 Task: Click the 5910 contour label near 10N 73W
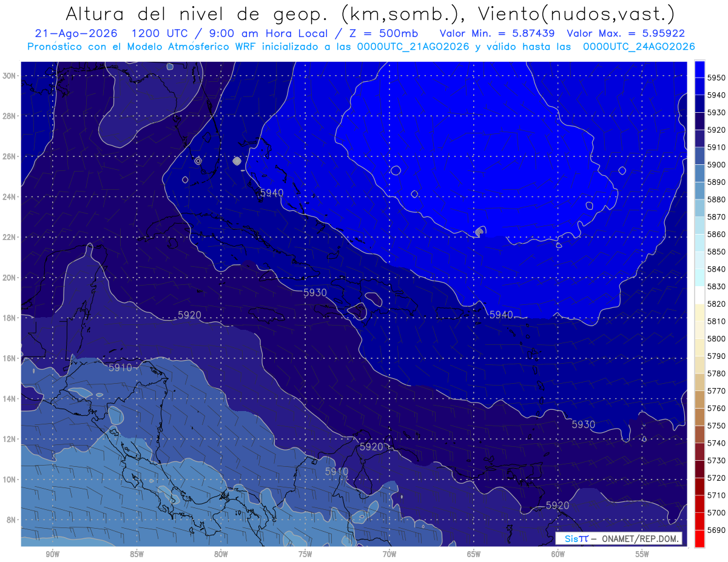point(337,471)
